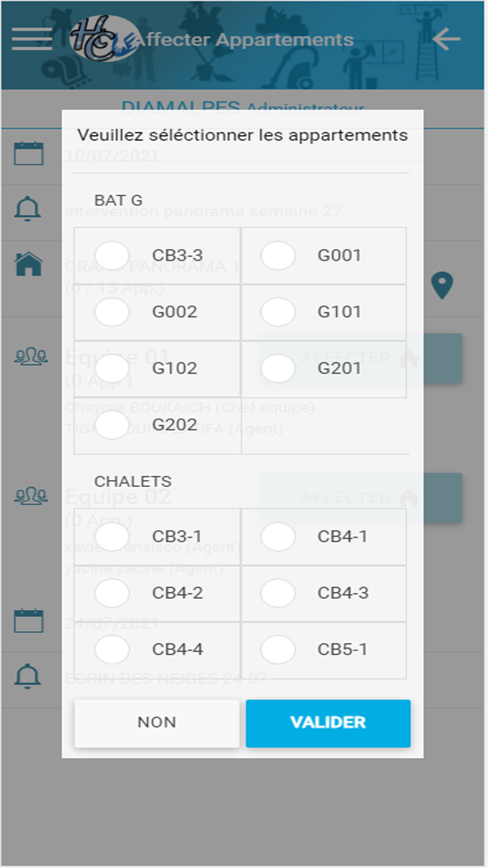Viewport: 488px width, 868px height.
Task: Click the NON button to cancel
Action: click(x=157, y=723)
